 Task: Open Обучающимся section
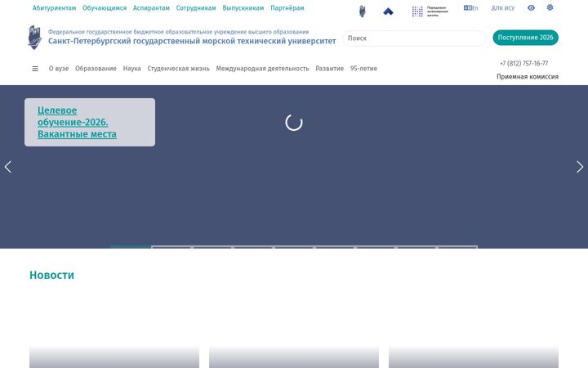click(105, 8)
